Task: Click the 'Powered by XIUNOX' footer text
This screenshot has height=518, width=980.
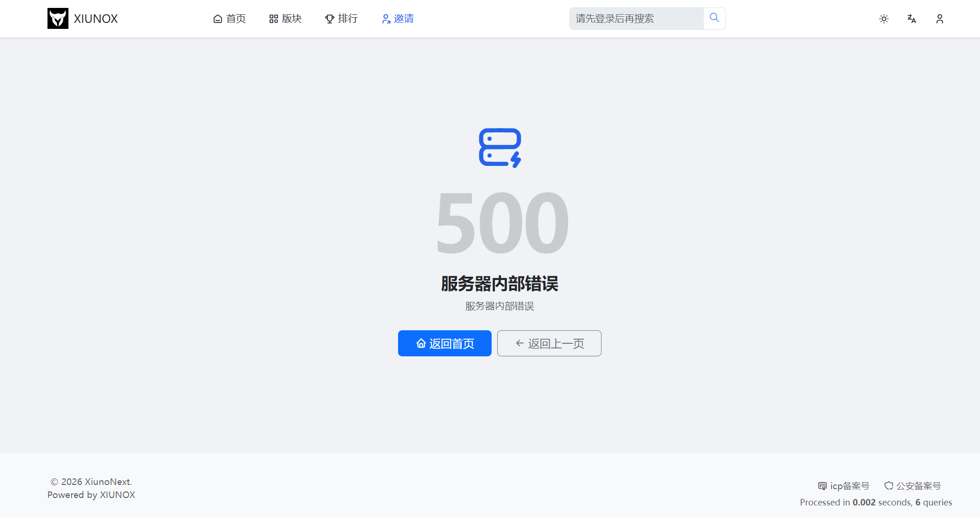Action: [91, 495]
